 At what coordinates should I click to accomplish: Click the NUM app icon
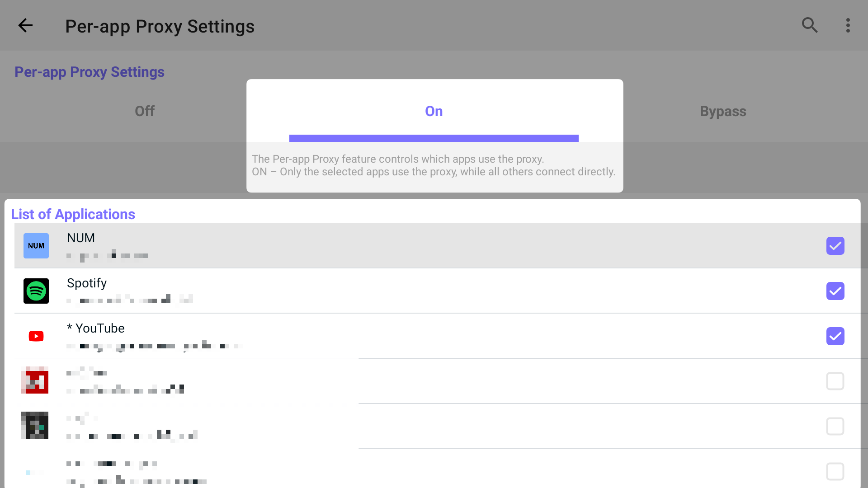(x=36, y=246)
